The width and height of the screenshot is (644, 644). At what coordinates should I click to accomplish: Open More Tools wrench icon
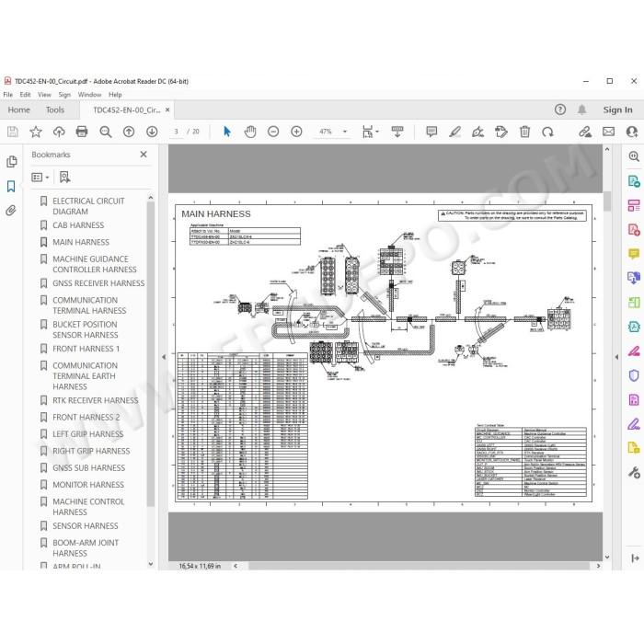pyautogui.click(x=634, y=472)
